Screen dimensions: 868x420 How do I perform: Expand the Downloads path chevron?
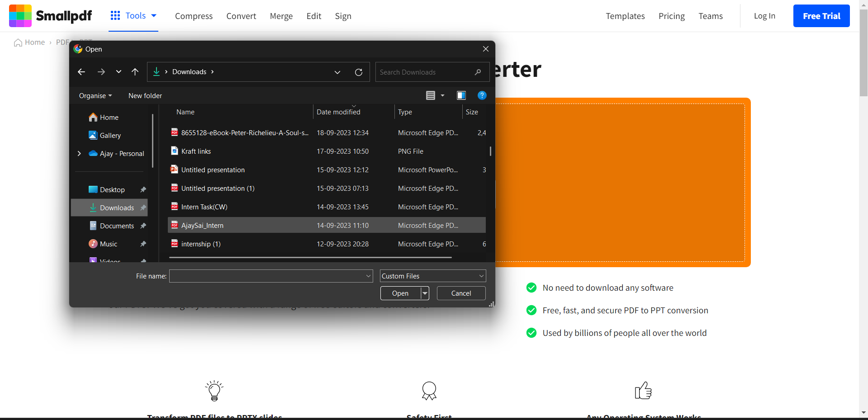(212, 72)
